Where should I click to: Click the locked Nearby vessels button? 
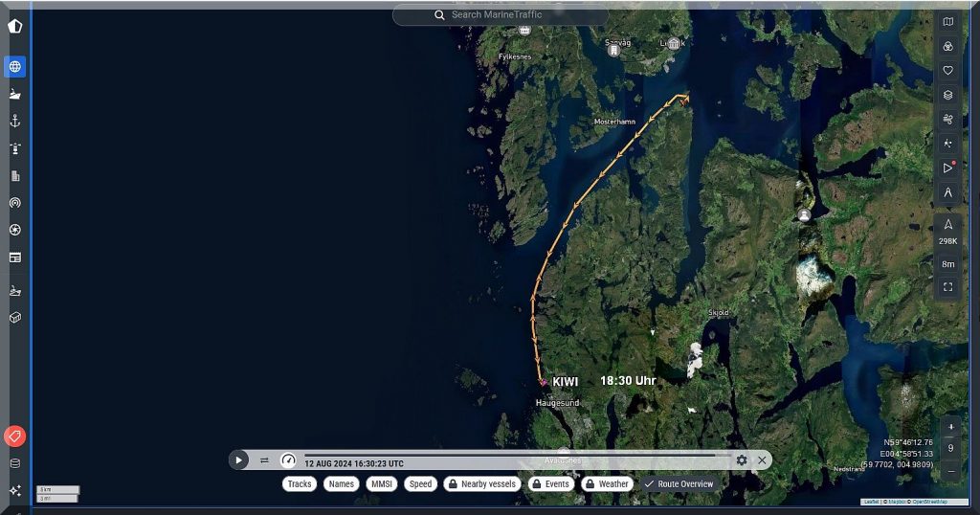point(482,484)
